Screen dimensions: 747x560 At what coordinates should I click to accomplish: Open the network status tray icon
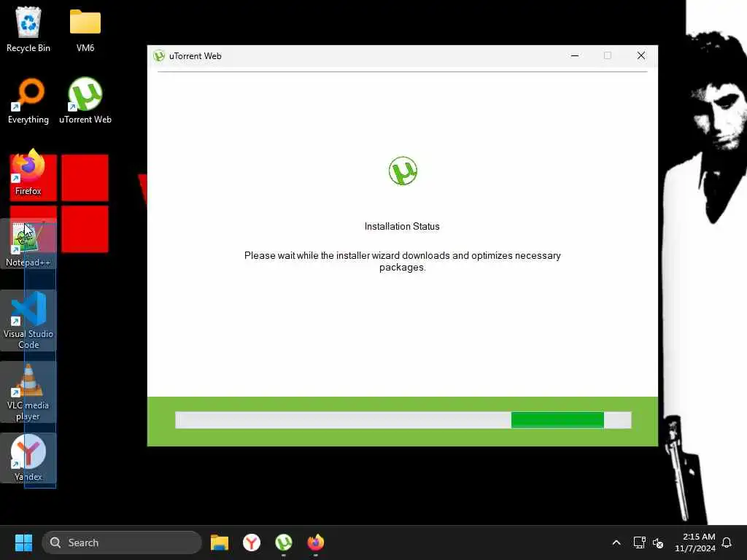tap(639, 542)
